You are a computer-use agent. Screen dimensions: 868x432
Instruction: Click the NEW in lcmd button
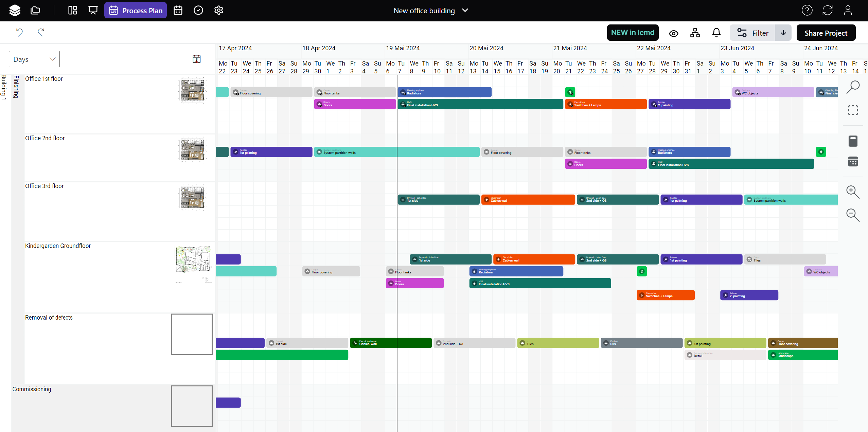(x=633, y=33)
